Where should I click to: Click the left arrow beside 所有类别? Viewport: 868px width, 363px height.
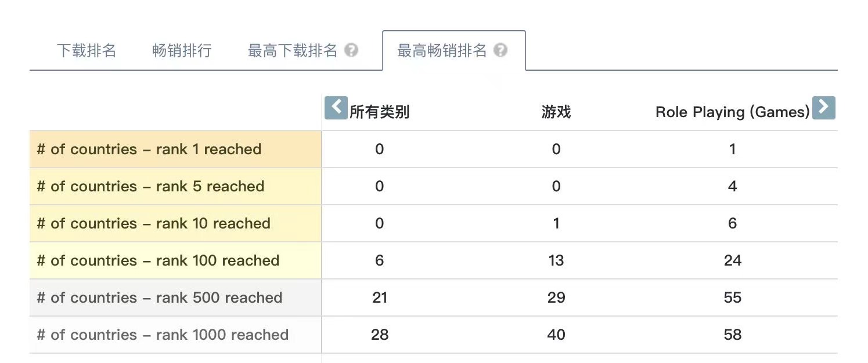coord(336,108)
